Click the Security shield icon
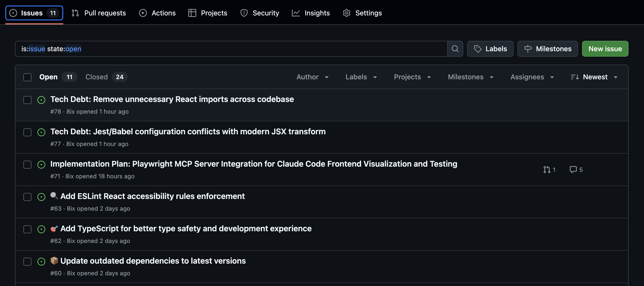The image size is (644, 286). 244,13
